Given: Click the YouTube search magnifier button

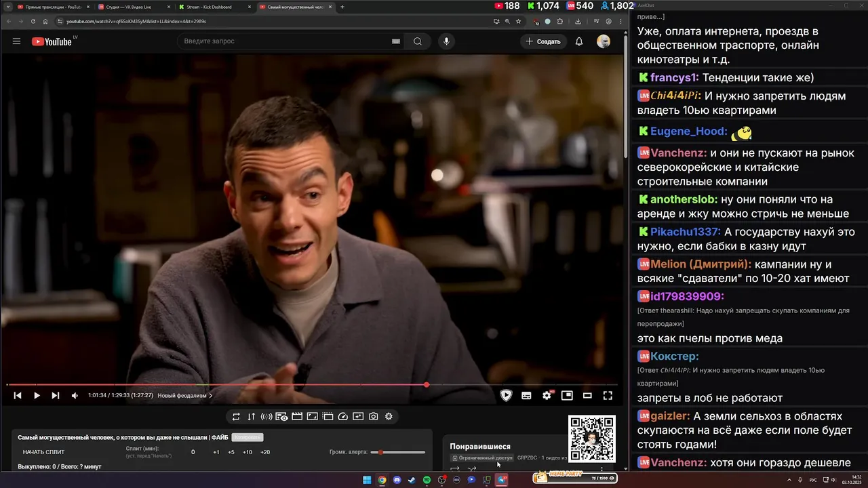Looking at the screenshot, I should click(418, 41).
